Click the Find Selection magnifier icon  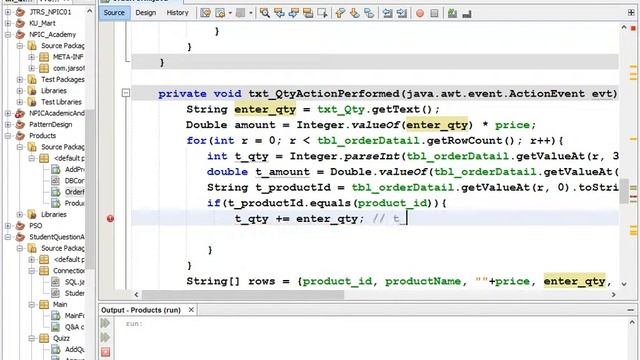click(x=264, y=13)
